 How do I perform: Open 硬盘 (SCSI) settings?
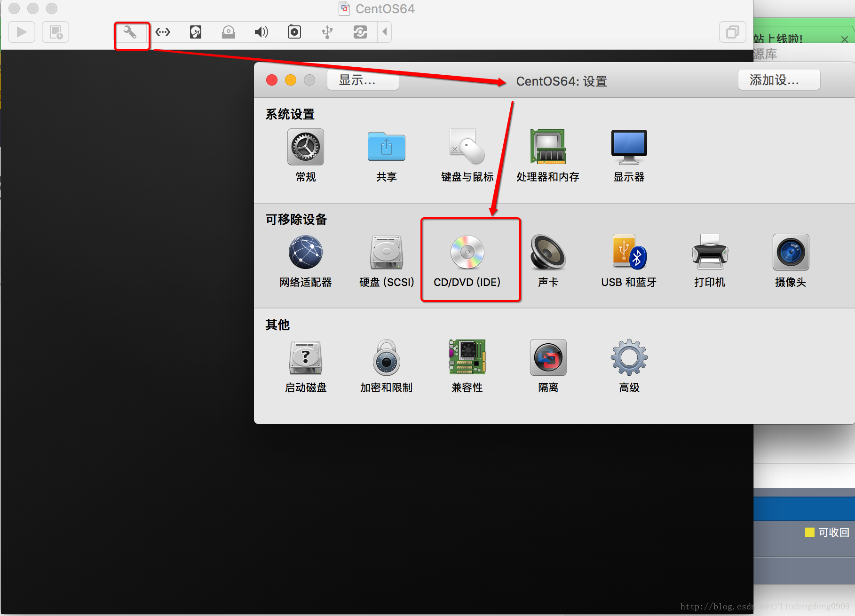pos(387,261)
